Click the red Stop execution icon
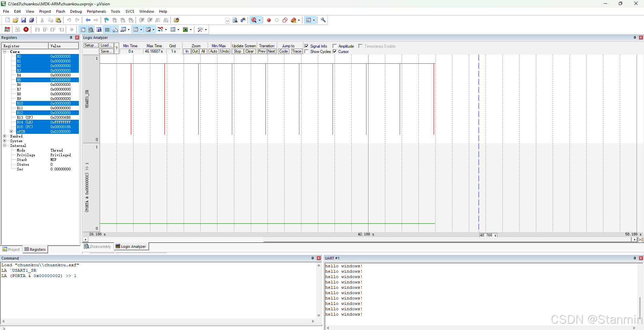 (x=26, y=30)
